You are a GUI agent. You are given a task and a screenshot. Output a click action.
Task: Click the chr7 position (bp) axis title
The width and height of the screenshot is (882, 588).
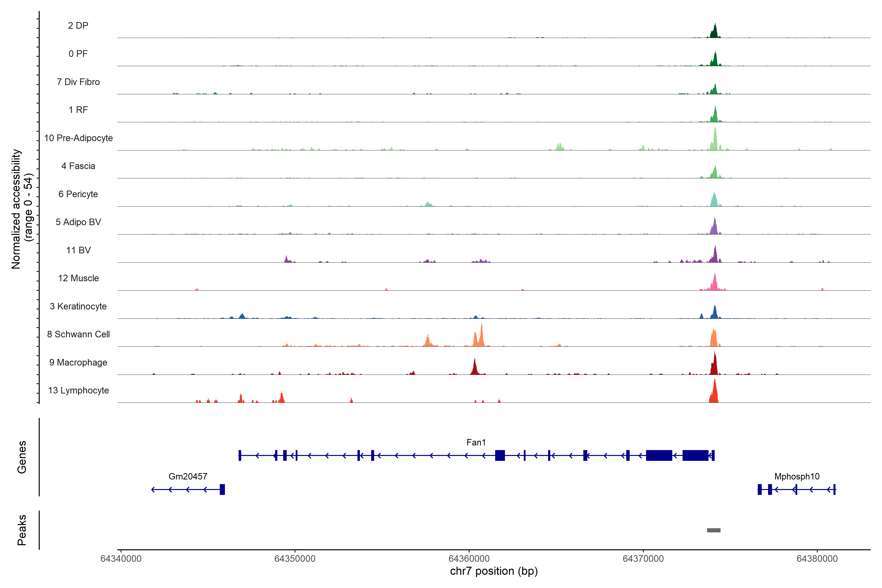pos(493,572)
